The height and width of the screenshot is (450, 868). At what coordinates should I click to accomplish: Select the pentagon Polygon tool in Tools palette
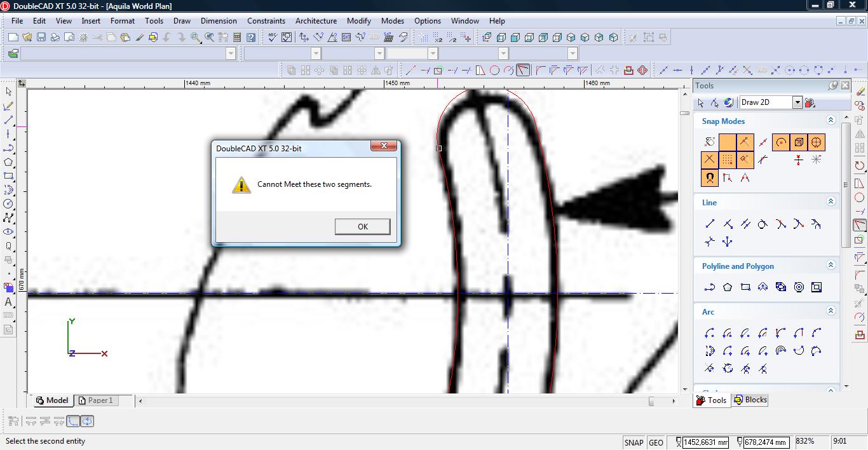[728, 287]
